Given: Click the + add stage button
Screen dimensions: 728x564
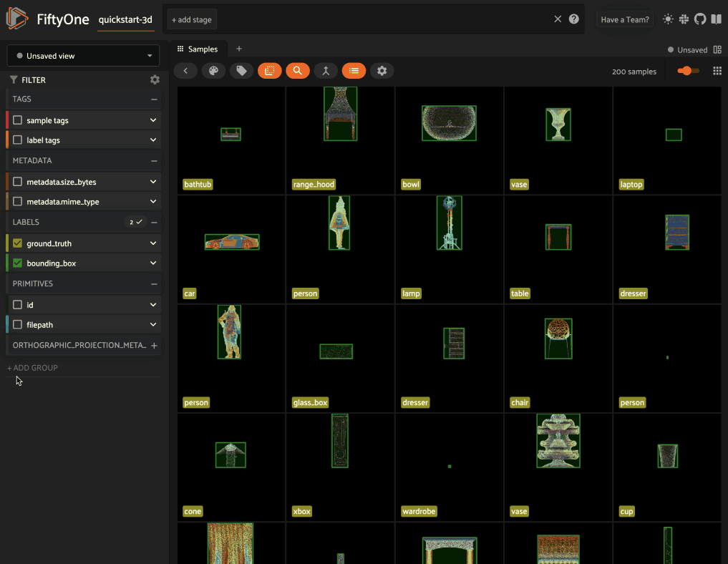Looking at the screenshot, I should pos(192,19).
